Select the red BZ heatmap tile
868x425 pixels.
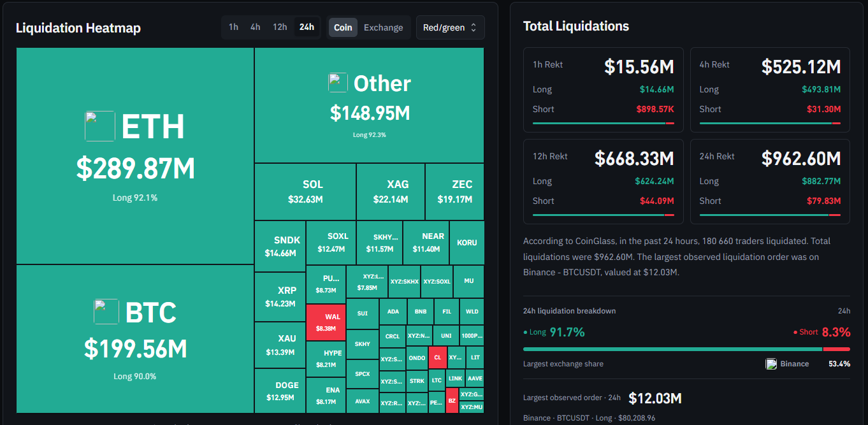pos(452,400)
